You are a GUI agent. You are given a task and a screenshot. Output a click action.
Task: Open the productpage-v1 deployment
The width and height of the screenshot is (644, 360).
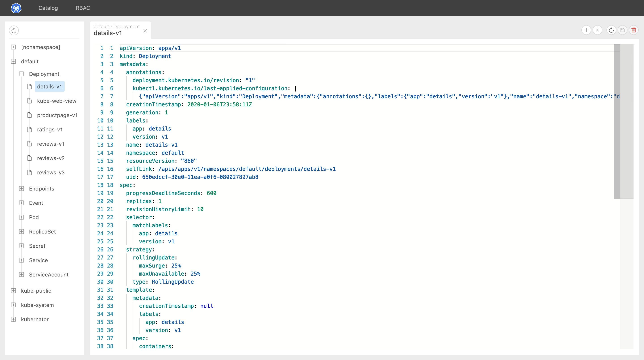tap(57, 115)
